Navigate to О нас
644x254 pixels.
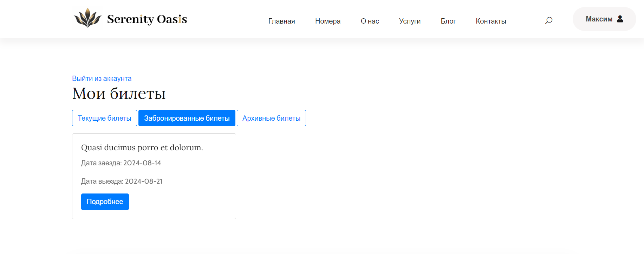pyautogui.click(x=370, y=21)
